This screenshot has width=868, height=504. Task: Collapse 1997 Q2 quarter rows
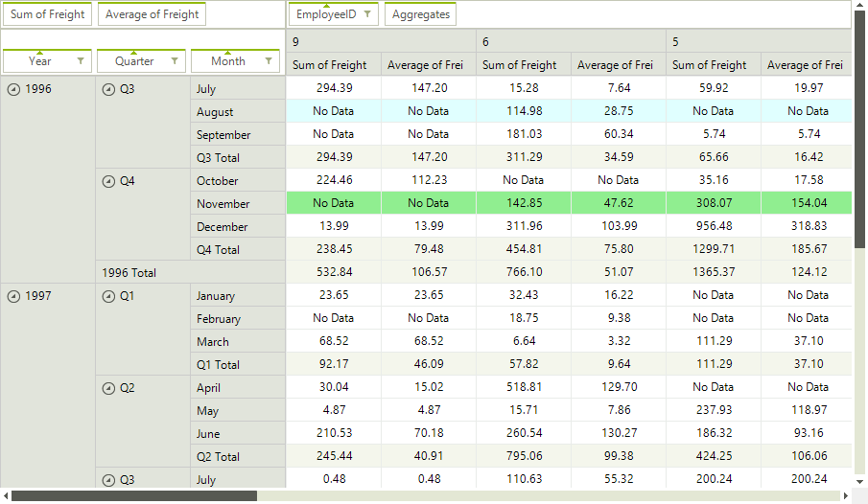pos(108,388)
